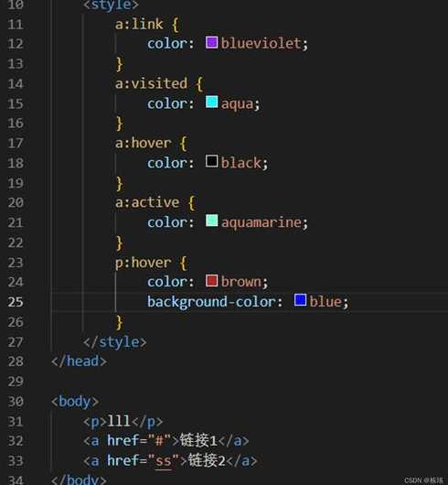Click the background-color property name
This screenshot has width=448, height=485.
click(x=214, y=302)
